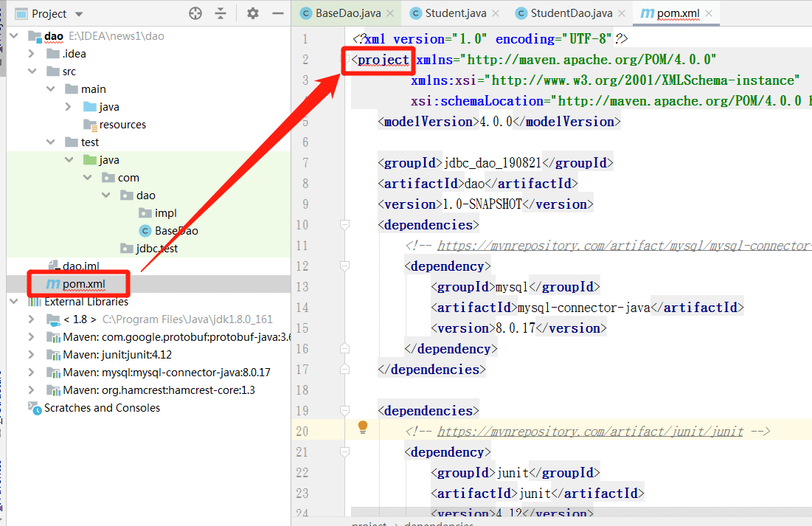Screen dimensions: 812x526
Task: Switch to the Student.java tab
Action: coord(456,13)
